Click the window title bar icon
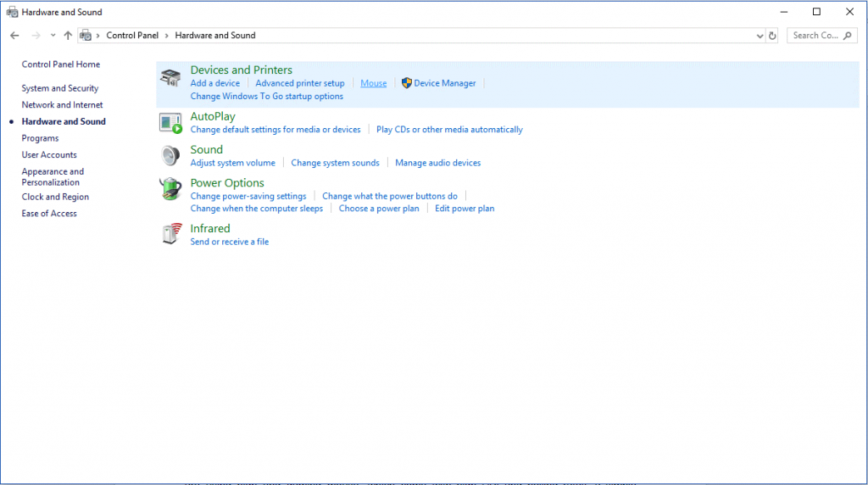The height and width of the screenshot is (485, 868). pos(12,12)
